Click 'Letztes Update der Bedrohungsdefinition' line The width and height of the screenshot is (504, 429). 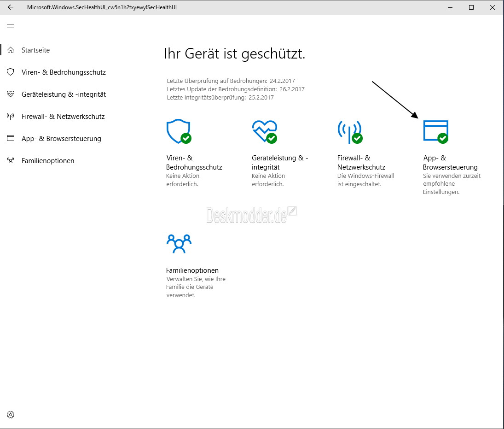coord(236,89)
